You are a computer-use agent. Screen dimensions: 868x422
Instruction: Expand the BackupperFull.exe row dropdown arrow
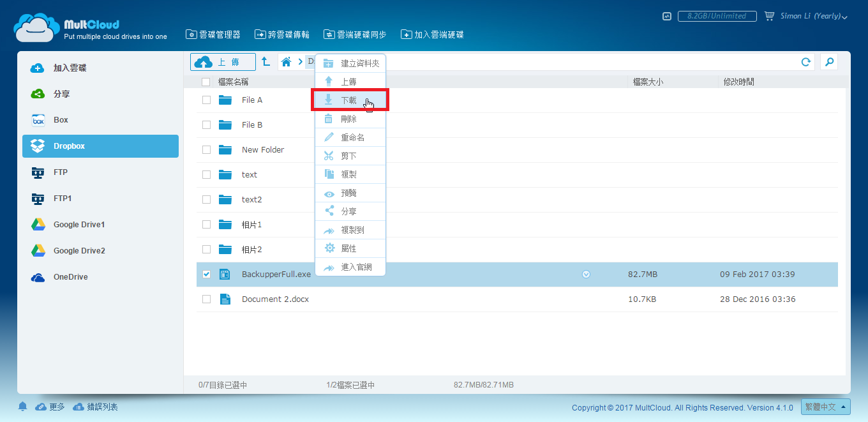pyautogui.click(x=586, y=275)
